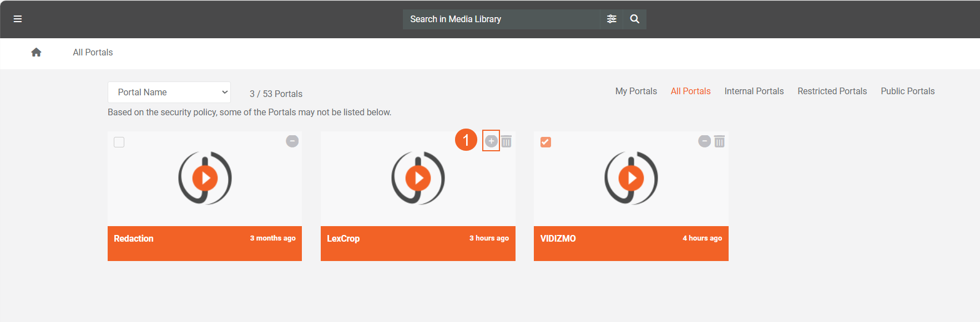Go to home via house icon

[36, 52]
